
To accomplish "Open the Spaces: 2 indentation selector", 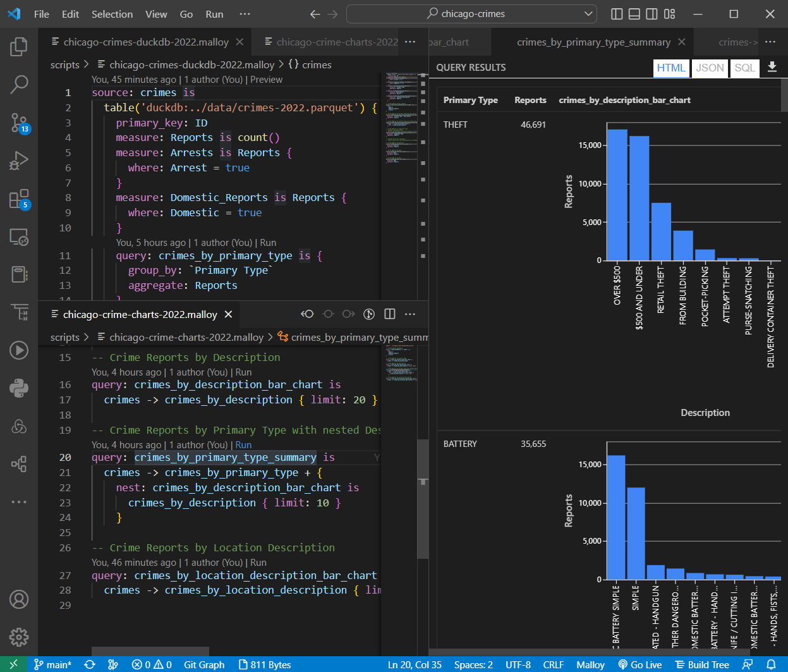I will 473,664.
